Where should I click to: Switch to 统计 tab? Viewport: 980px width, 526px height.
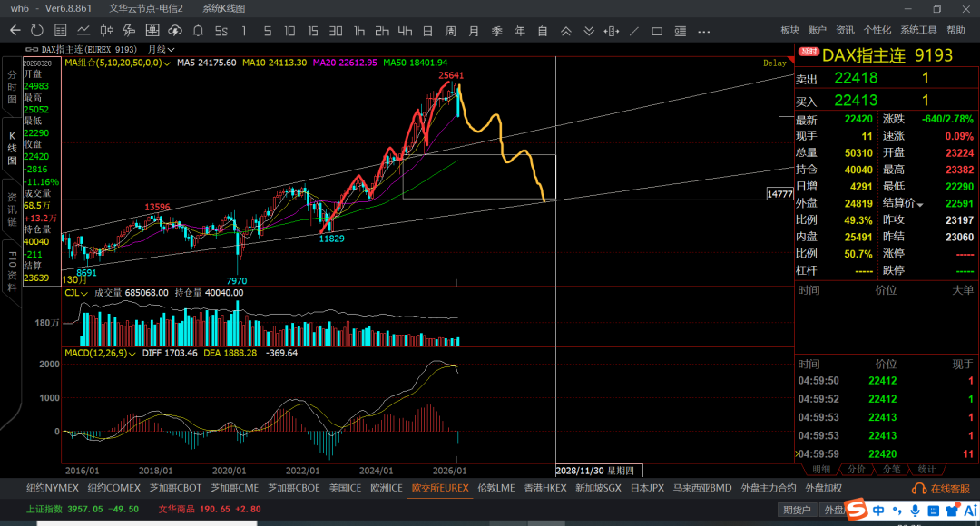(x=926, y=469)
